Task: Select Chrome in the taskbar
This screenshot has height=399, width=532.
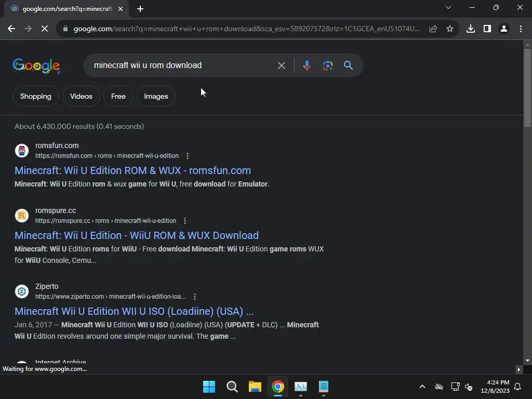Action: coord(277,387)
